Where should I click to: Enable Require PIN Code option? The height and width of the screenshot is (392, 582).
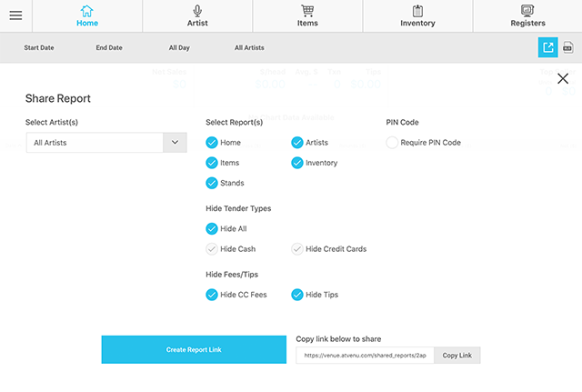tap(392, 143)
